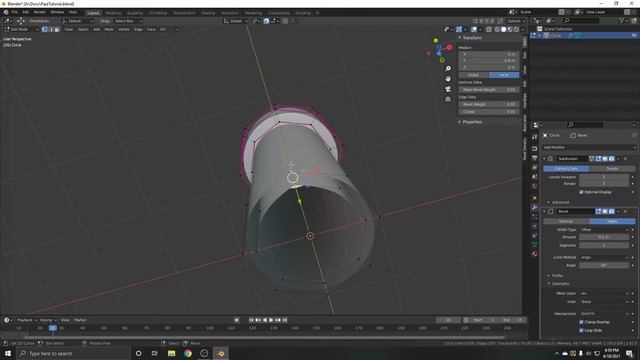
Task: Select Scene Collection in outliner
Action: coord(558,29)
